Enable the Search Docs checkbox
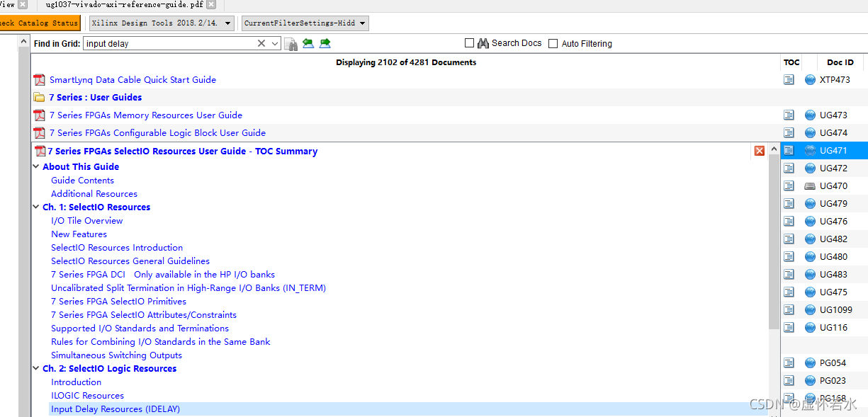The image size is (868, 417). (469, 43)
